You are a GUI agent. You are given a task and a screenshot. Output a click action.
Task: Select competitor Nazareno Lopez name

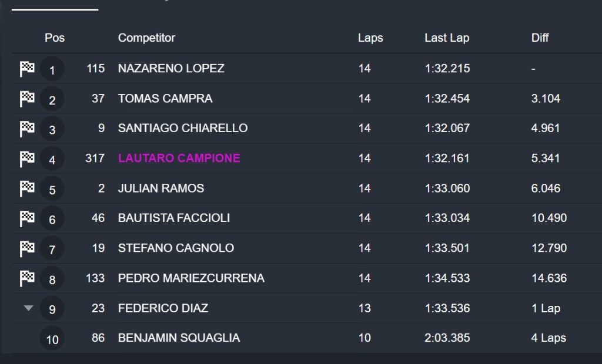tap(171, 68)
